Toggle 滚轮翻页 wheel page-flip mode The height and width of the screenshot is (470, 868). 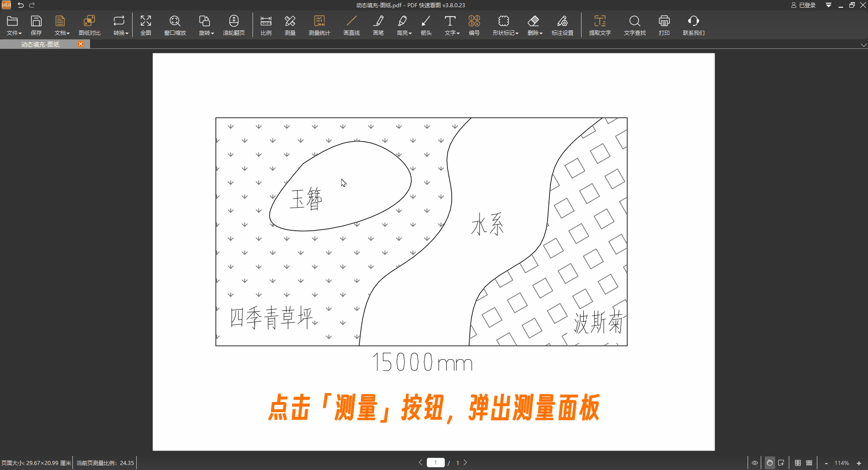[234, 25]
